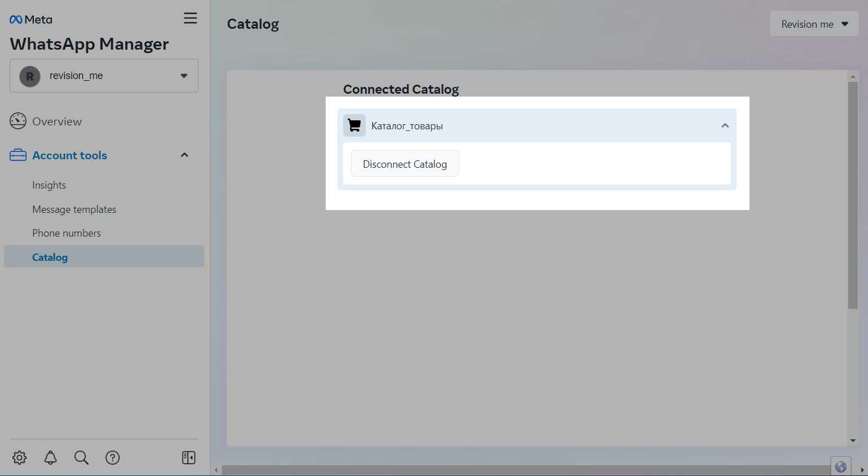This screenshot has width=868, height=476.
Task: Click the Account tools briefcase icon
Action: click(18, 155)
